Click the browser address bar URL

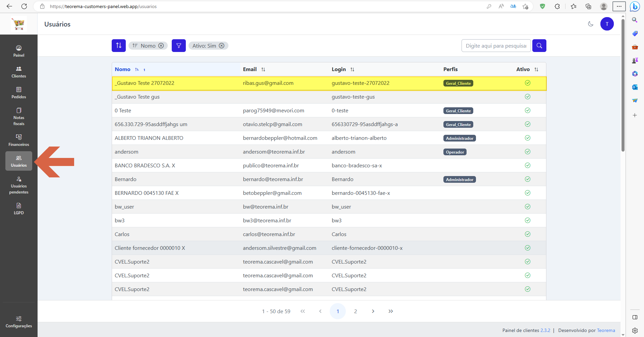coord(103,6)
